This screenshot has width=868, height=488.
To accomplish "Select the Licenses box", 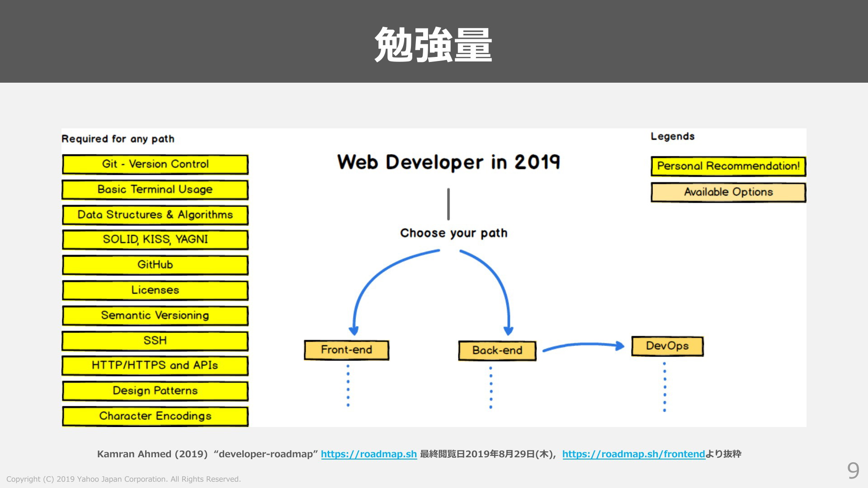I will (155, 291).
